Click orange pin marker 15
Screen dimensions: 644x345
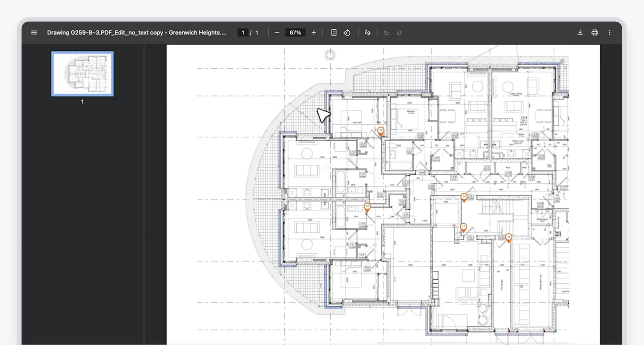point(381,131)
